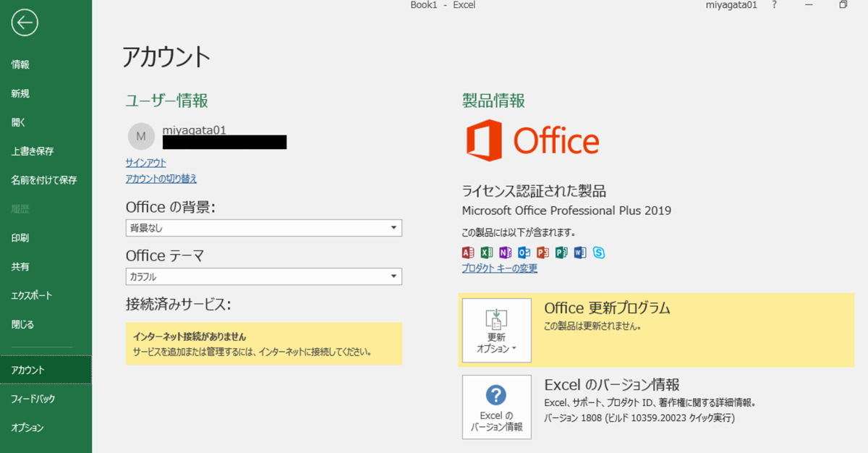Choose 名前を付けて保存 in the sidebar
868x453 pixels.
coord(46,180)
